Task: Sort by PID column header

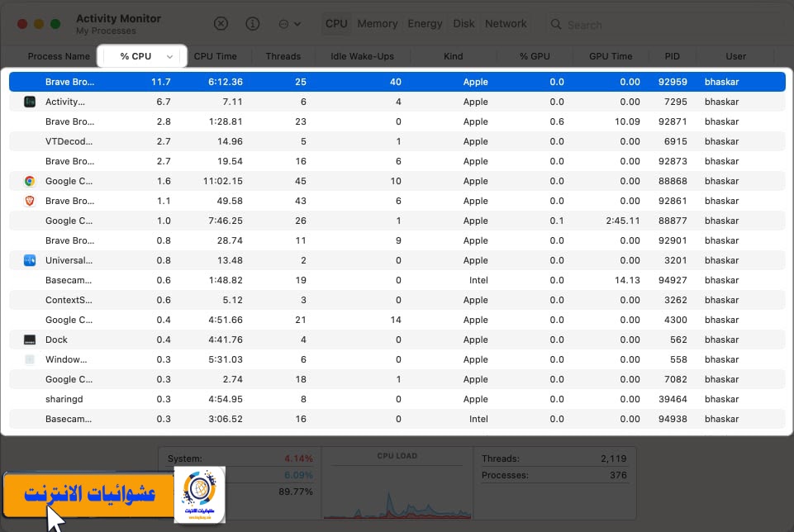Action: pyautogui.click(x=672, y=56)
